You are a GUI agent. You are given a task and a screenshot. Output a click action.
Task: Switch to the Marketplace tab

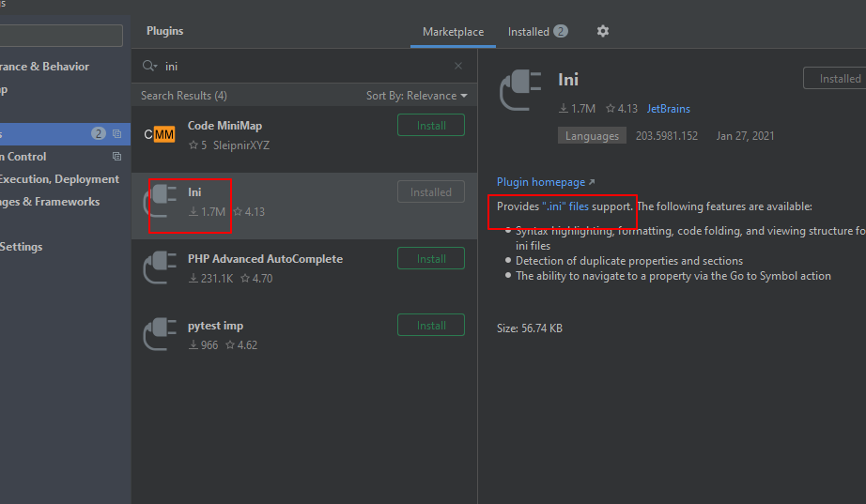453,32
